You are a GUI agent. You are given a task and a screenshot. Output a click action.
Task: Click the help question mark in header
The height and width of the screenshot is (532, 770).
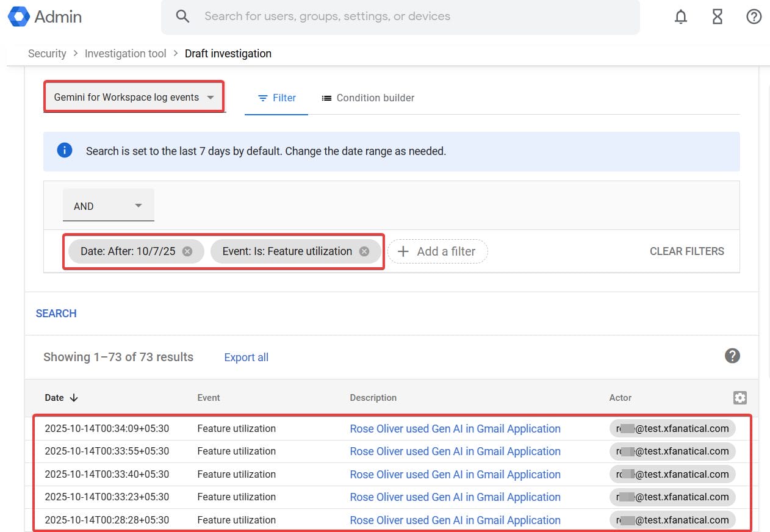pyautogui.click(x=754, y=17)
